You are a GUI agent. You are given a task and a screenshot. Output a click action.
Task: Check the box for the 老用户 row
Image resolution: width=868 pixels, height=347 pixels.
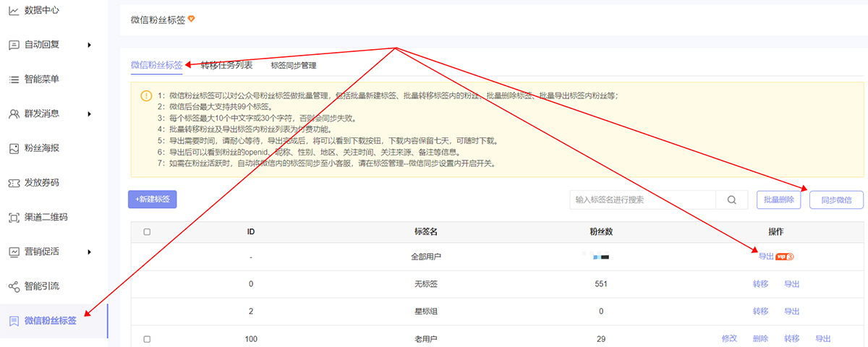(x=148, y=339)
